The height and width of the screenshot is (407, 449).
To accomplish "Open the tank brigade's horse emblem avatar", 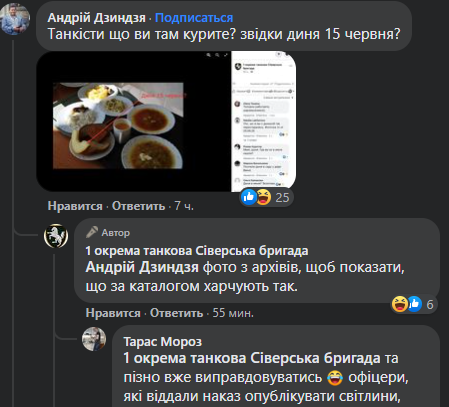I will (x=56, y=236).
